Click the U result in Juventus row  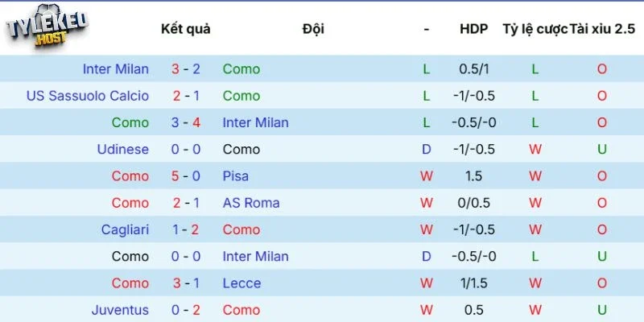pos(602,310)
